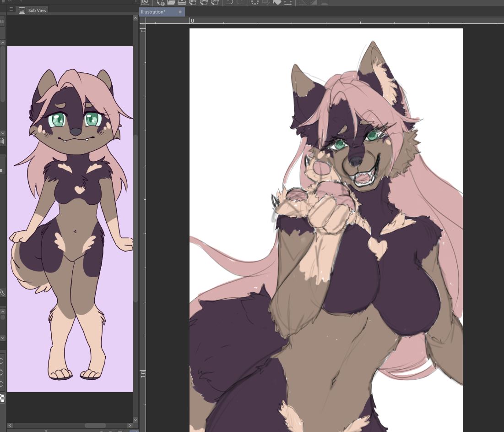Save the illustration with Save icon
504x432 pixels.
point(181,2)
